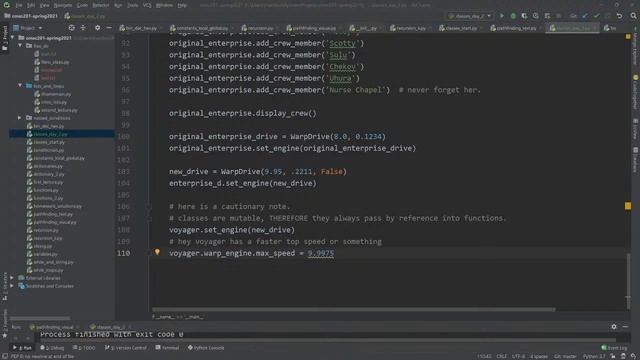640x360 pixels.
Task: Click the locate-file target icon in the Project panel
Action: (71, 28)
